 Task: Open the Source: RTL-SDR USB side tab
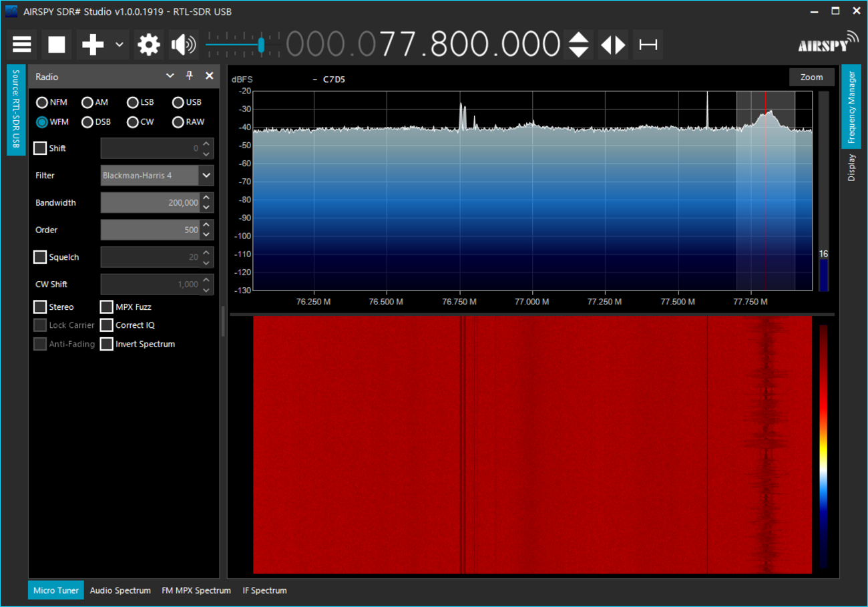pyautogui.click(x=16, y=110)
